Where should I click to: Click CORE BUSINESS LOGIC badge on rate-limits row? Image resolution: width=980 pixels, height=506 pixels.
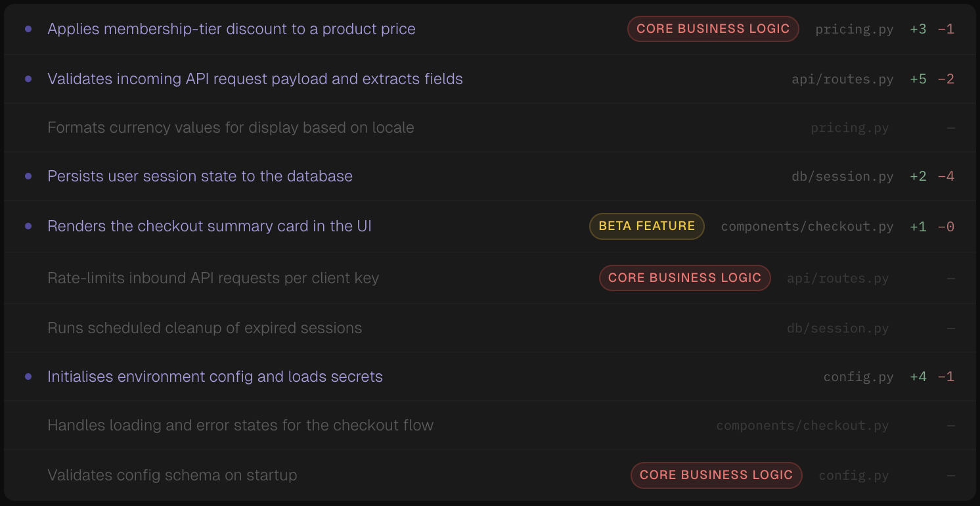[x=684, y=278]
